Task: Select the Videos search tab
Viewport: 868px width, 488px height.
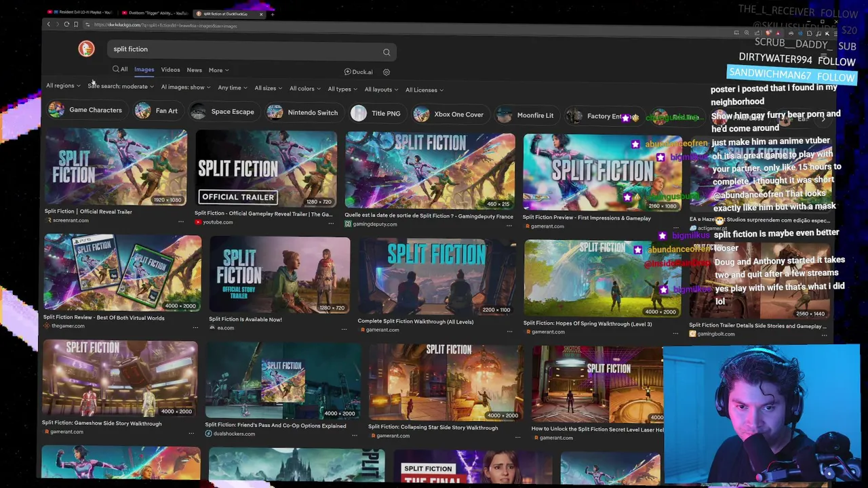Action: coord(170,70)
